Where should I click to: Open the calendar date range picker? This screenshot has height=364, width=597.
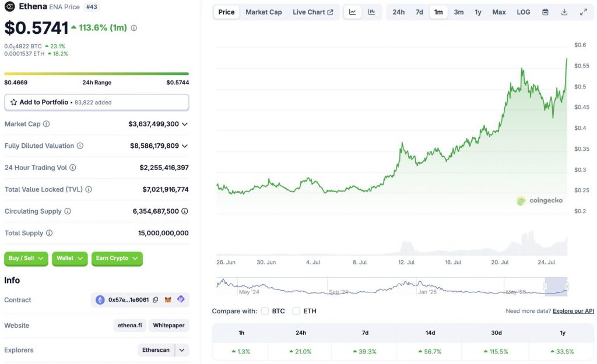tap(545, 12)
